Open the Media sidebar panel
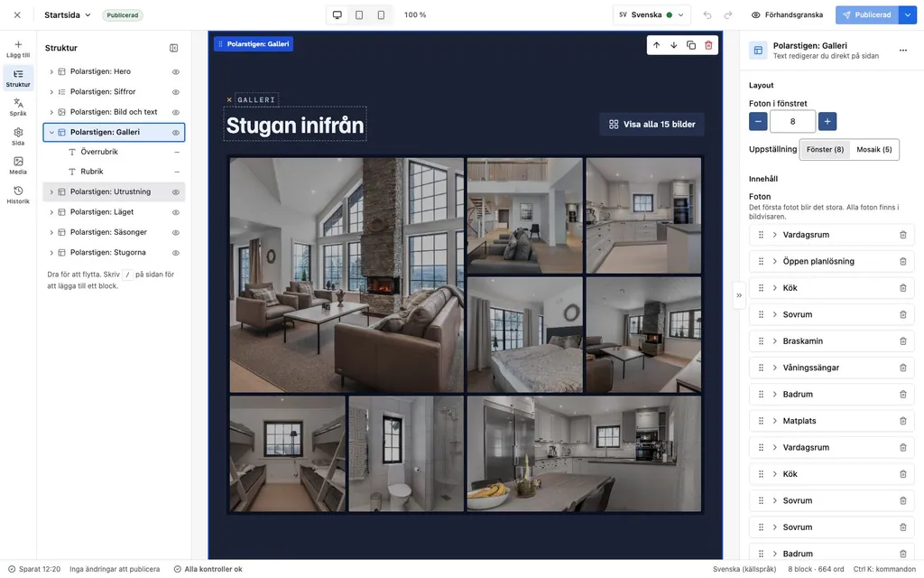 [18, 165]
